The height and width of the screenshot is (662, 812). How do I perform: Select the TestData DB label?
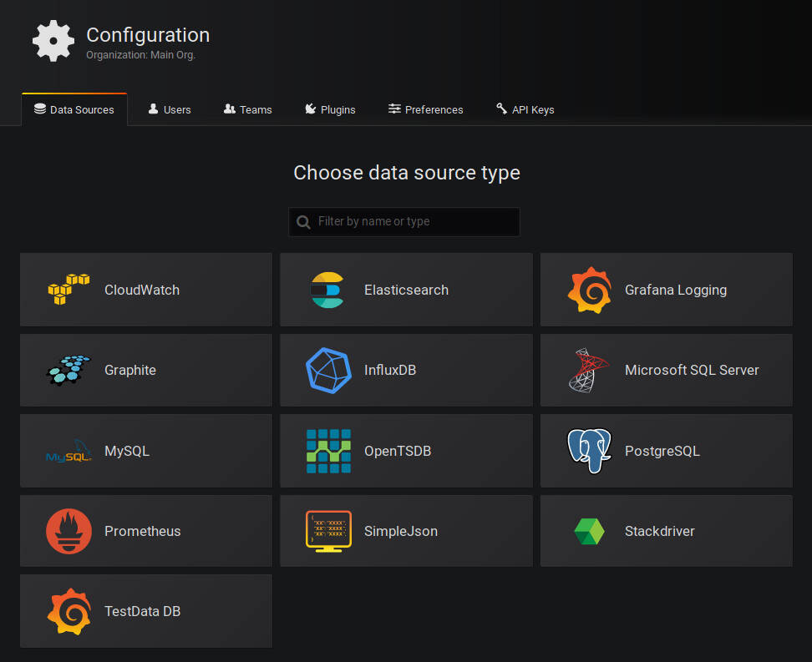pyautogui.click(x=142, y=611)
